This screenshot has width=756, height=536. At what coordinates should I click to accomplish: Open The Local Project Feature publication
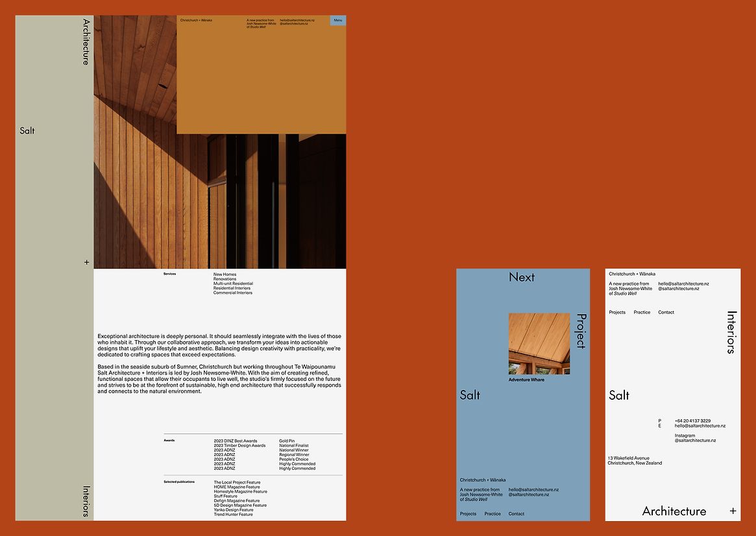click(237, 482)
